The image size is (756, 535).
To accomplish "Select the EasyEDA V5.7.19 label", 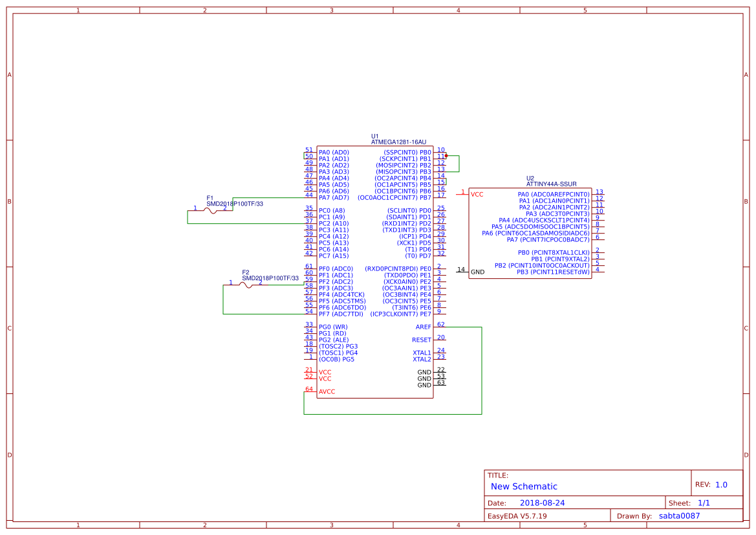I will (519, 515).
